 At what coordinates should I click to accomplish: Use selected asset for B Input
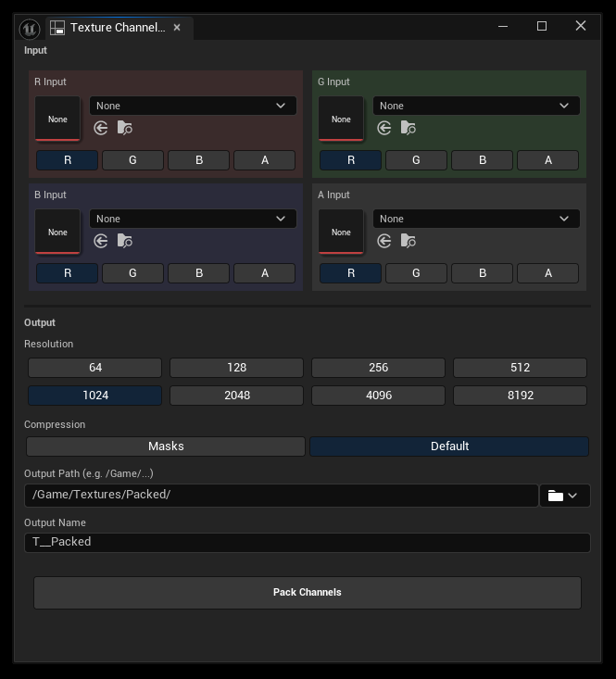coord(101,241)
